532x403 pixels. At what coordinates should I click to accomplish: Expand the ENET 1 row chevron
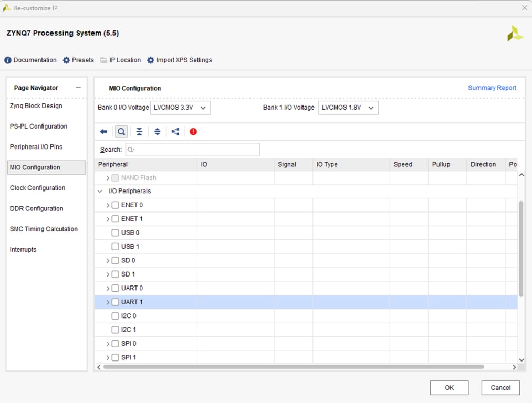[x=108, y=219]
